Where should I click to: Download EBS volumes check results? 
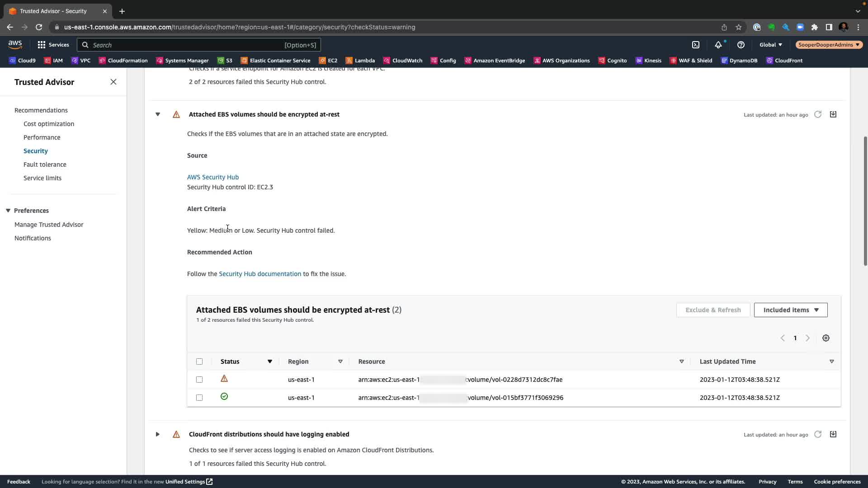coord(833,114)
